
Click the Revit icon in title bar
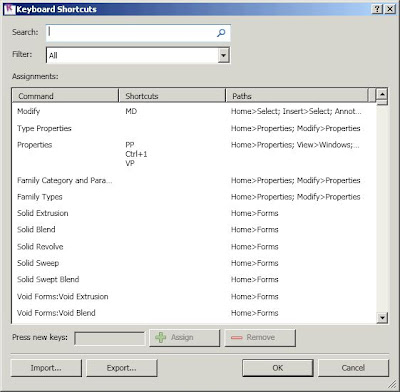(x=10, y=9)
